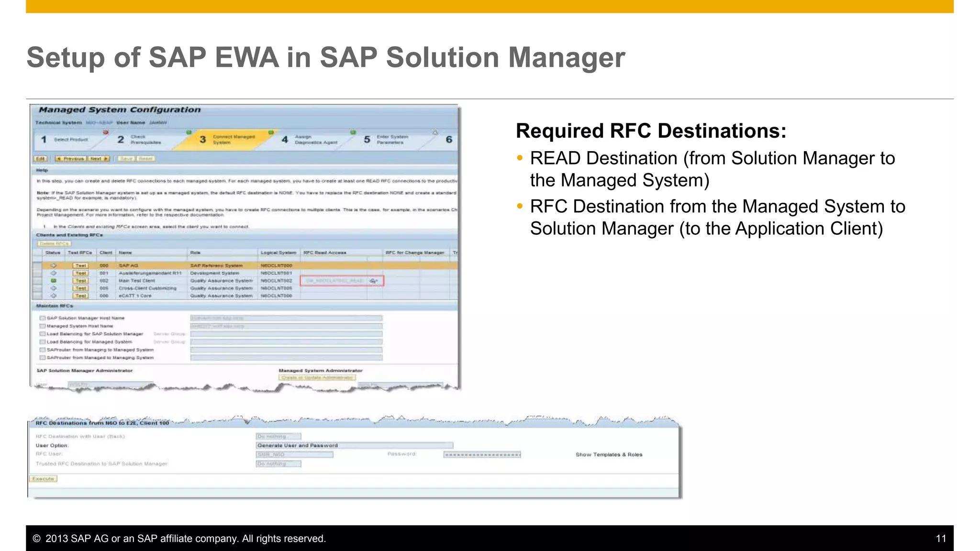Click Test button for Main Test Client

tap(80, 281)
